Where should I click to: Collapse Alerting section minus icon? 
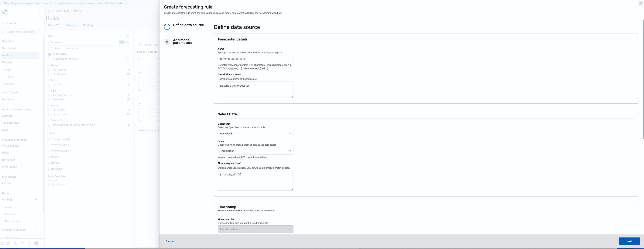pyautogui.click(x=36, y=199)
